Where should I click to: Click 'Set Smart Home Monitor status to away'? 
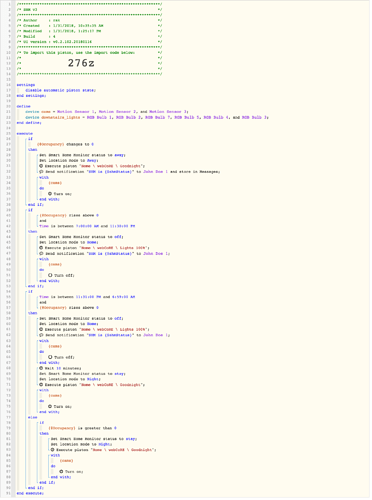pyautogui.click(x=82, y=155)
